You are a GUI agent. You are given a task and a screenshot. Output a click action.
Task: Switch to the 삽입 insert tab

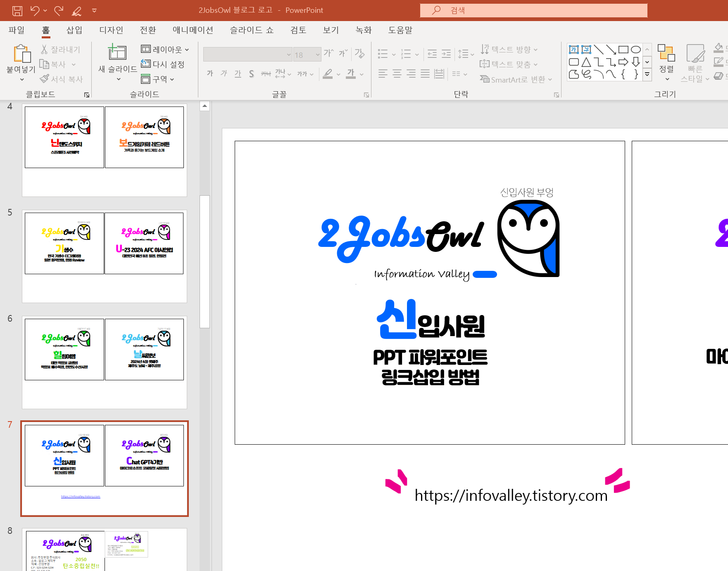coord(74,30)
